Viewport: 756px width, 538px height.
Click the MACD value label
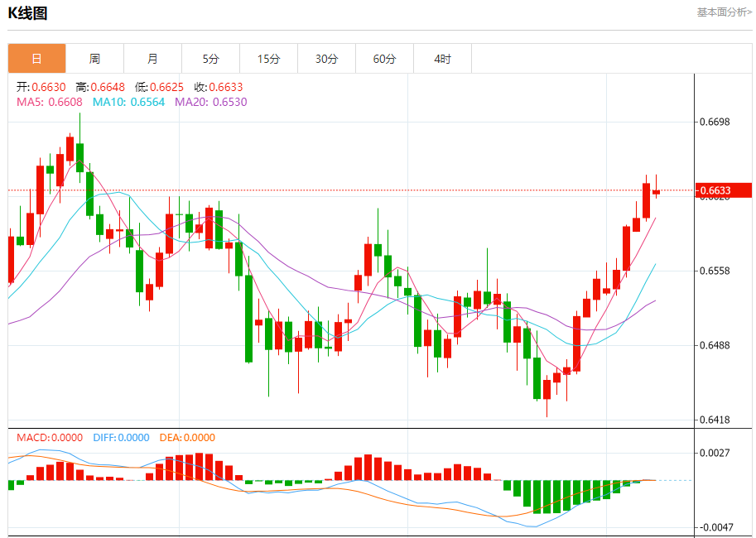[x=50, y=438]
